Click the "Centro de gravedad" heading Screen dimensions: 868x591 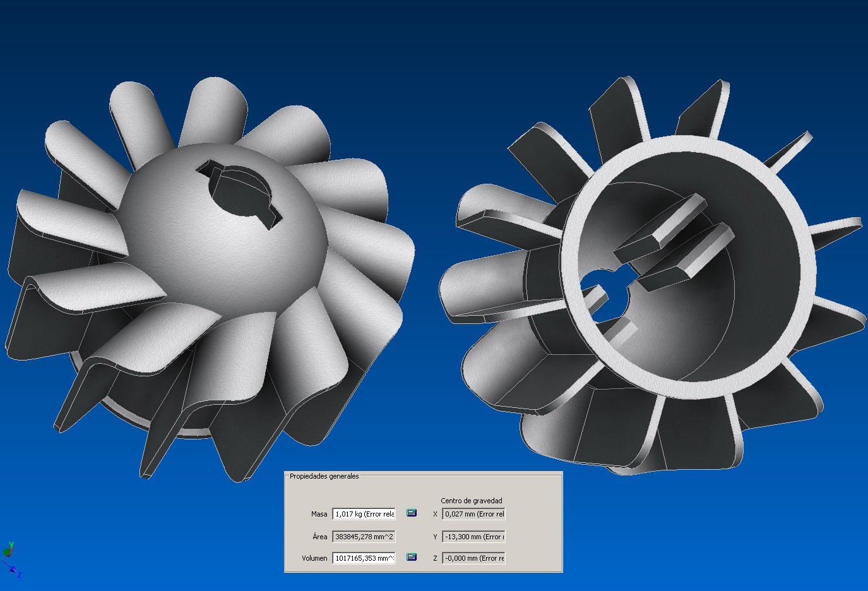click(472, 501)
